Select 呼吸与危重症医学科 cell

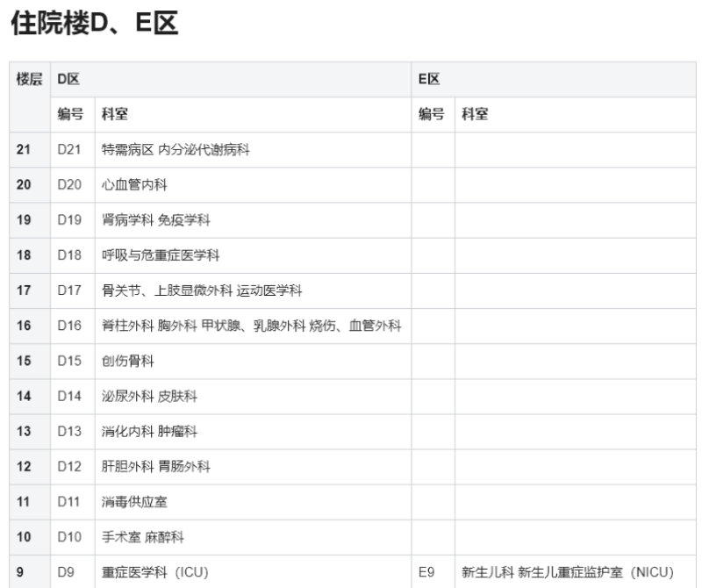click(x=253, y=255)
